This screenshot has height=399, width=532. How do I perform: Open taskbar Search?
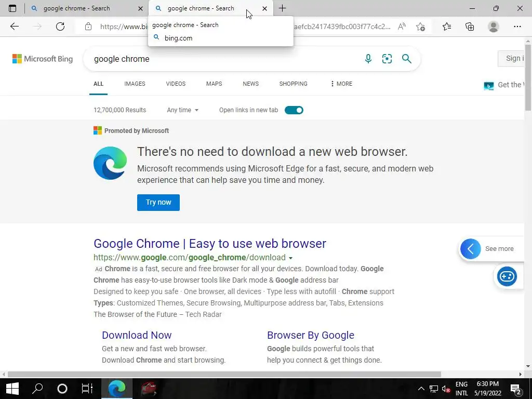pyautogui.click(x=37, y=389)
